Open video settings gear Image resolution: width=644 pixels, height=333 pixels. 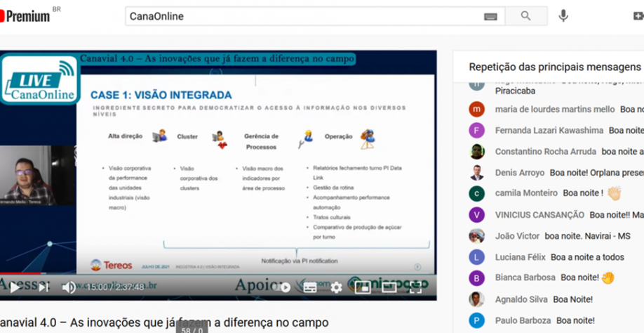point(336,287)
